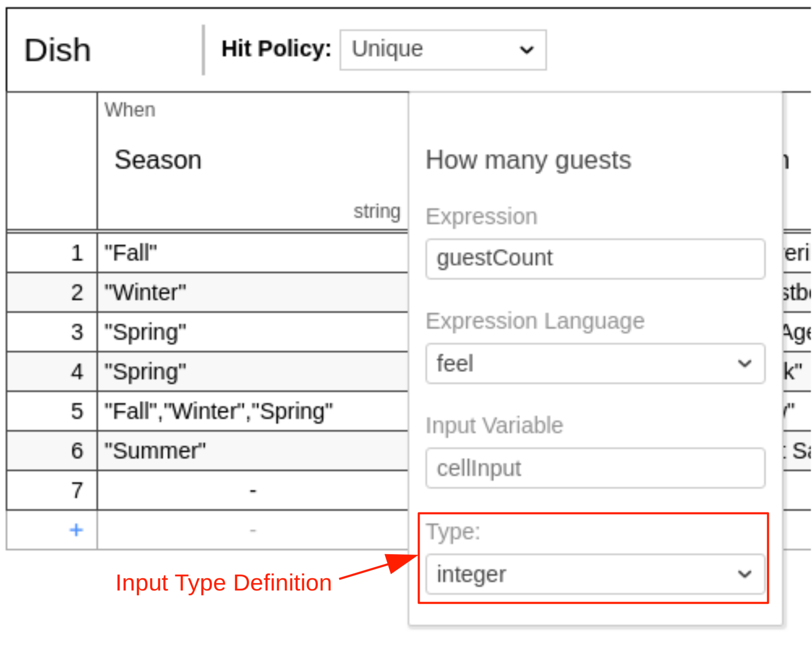Viewport: 812px width, 651px height.
Task: Click the guestCount Expression field
Action: [x=595, y=258]
